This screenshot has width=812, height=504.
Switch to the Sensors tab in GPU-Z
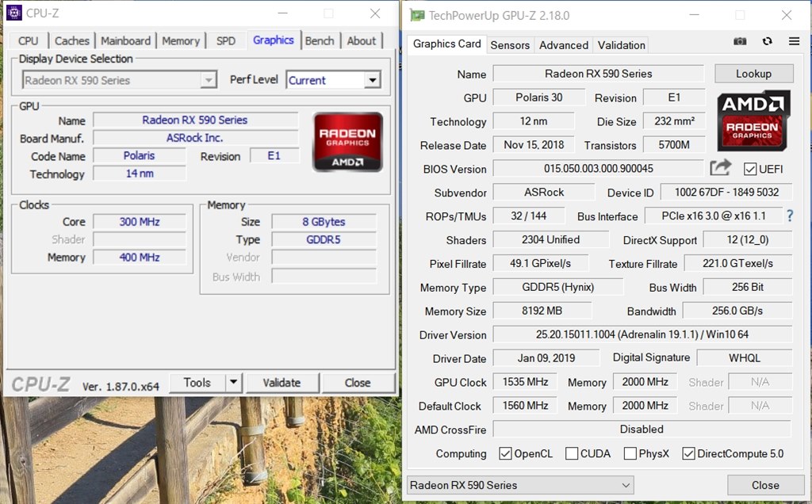(510, 45)
